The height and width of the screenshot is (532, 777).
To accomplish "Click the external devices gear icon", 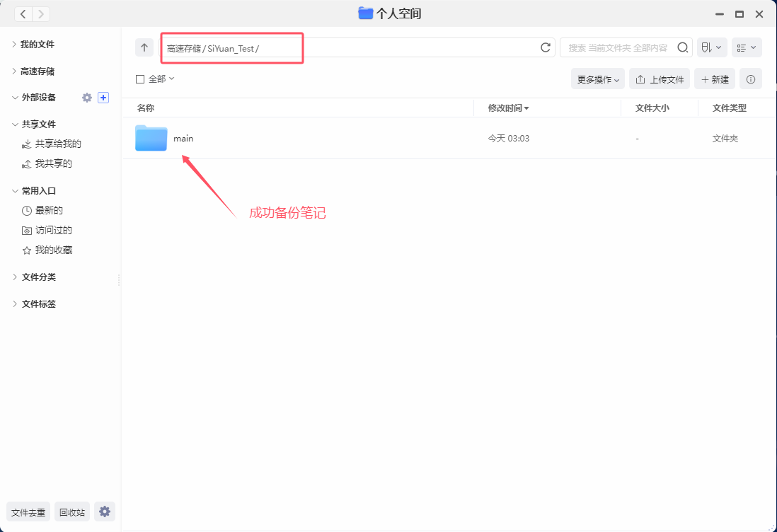I will 87,98.
